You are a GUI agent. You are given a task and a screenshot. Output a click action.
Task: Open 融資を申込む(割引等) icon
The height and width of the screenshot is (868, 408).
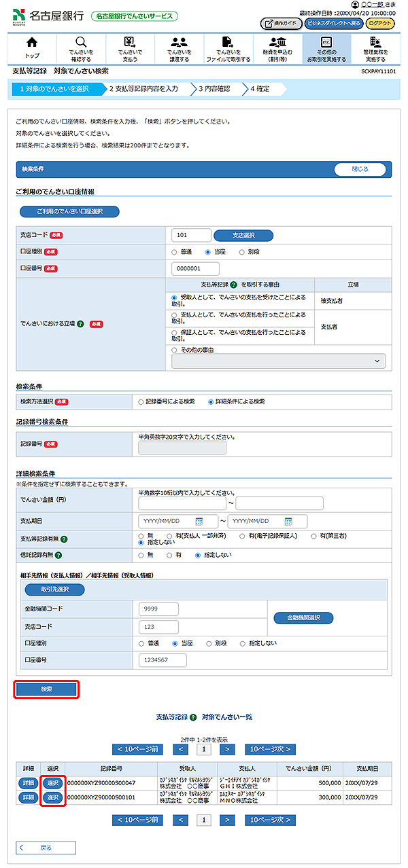277,43
